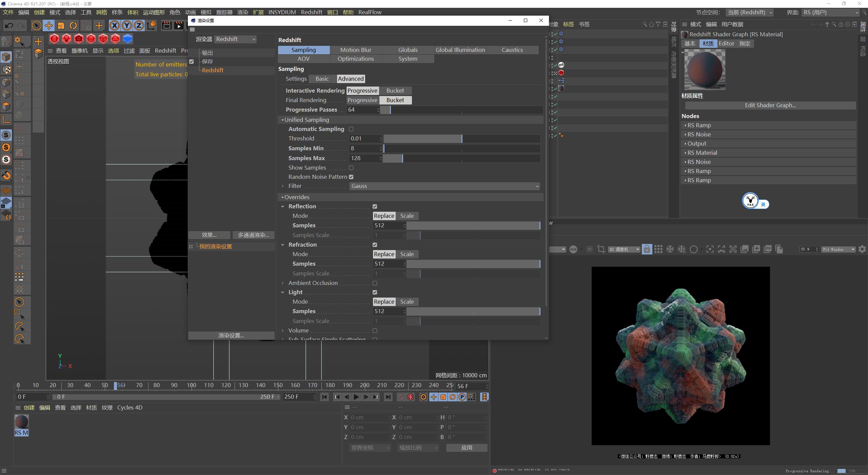The image size is (868, 475).
Task: Switch Final Rendering to Progressive
Action: [362, 100]
